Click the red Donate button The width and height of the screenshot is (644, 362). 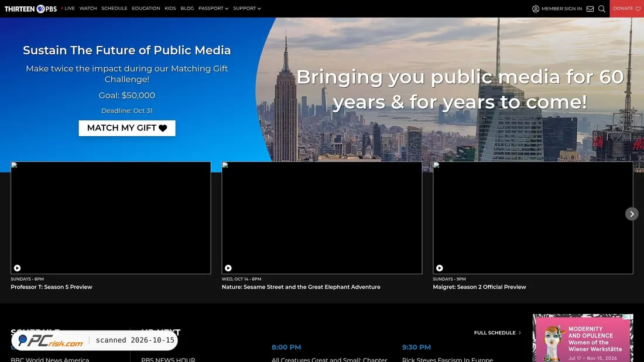(627, 9)
